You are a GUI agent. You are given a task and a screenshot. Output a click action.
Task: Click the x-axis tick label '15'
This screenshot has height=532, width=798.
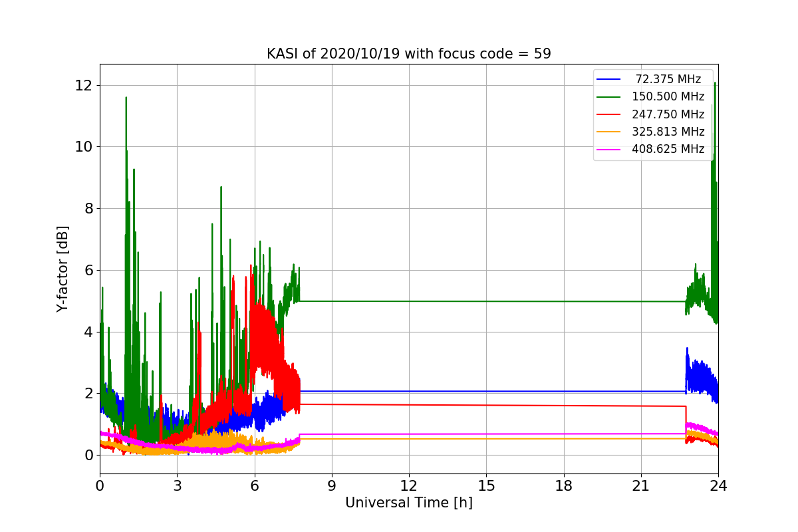point(486,485)
